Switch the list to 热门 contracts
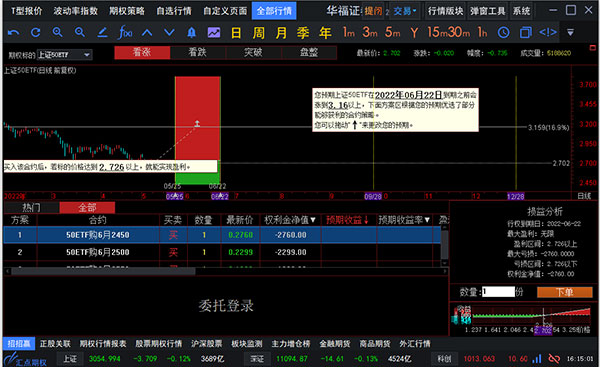Screen dimensions: 600x367 click(x=31, y=207)
